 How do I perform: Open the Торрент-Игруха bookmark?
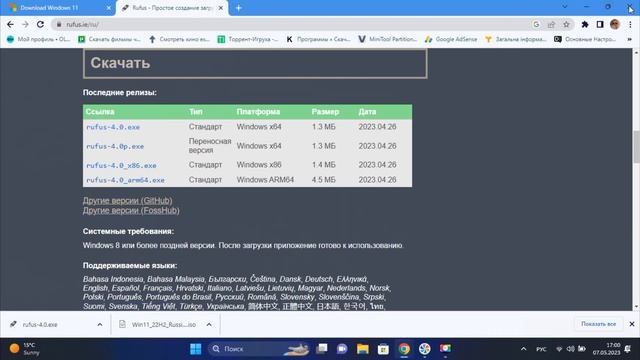click(248, 39)
